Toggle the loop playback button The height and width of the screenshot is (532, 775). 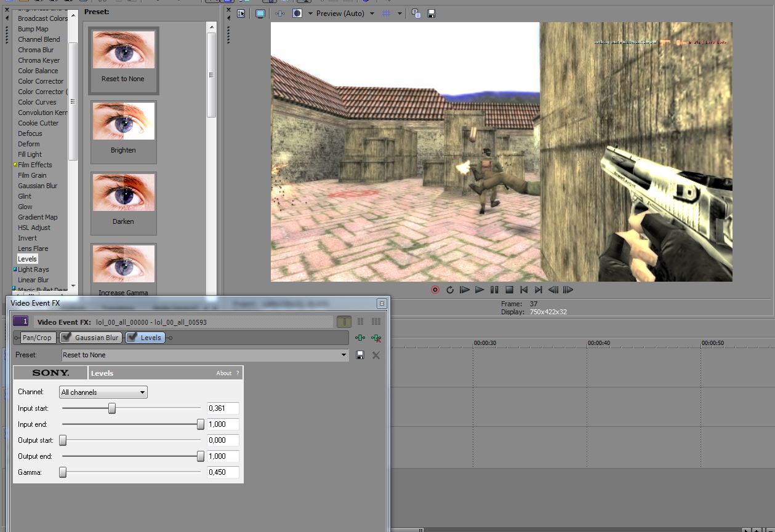(x=450, y=290)
